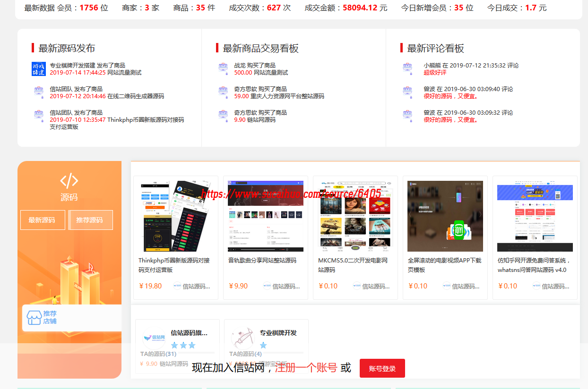Click the 今日新增会员 35 位 statistic

pyautogui.click(x=437, y=8)
